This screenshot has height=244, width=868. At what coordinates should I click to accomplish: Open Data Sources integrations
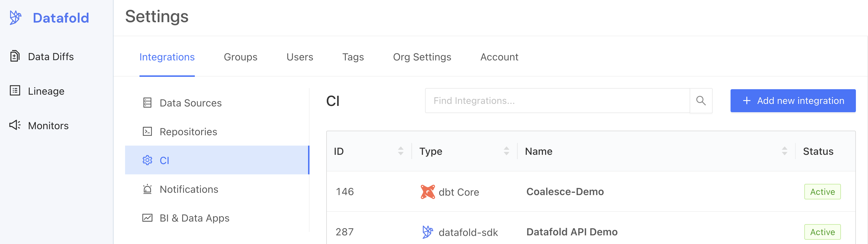pos(191,103)
